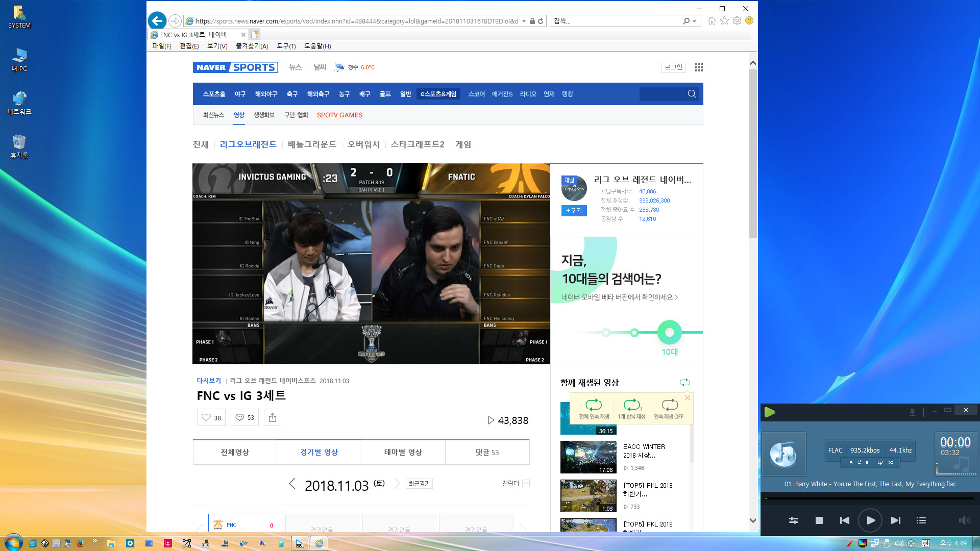Switch to 댓글 53 tab
Image resolution: width=980 pixels, height=551 pixels.
point(487,452)
